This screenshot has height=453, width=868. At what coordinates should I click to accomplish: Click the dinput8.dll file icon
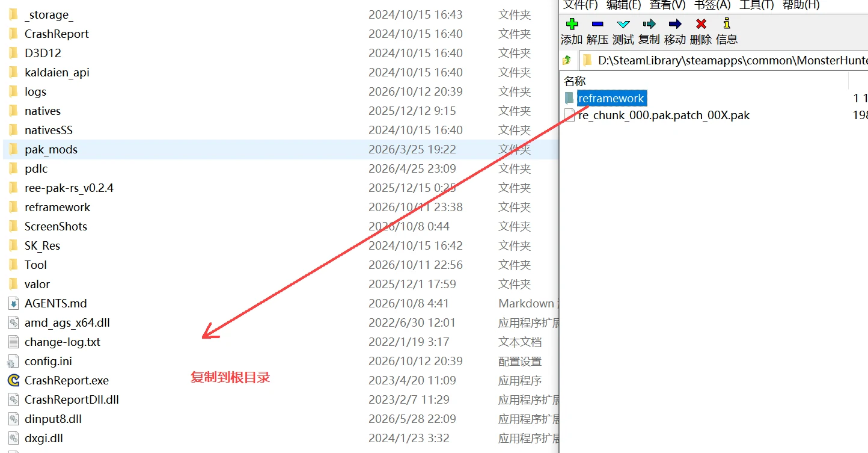tap(13, 419)
